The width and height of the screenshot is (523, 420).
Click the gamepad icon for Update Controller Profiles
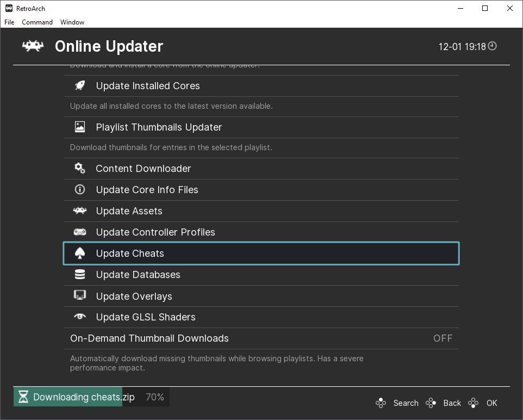tap(80, 232)
